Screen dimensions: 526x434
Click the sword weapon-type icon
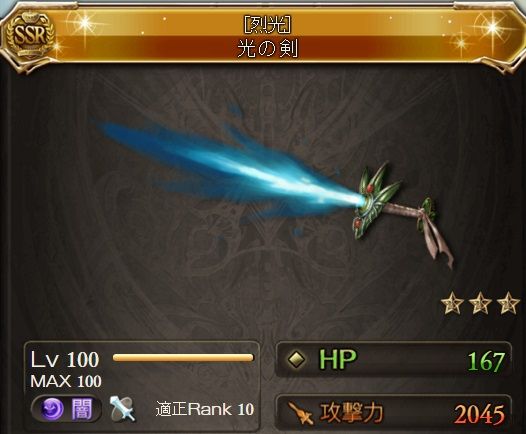coord(123,409)
